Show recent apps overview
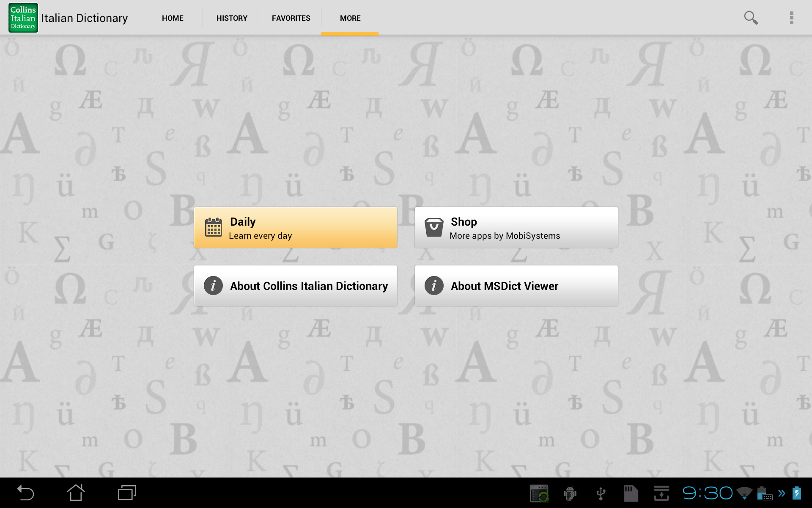The width and height of the screenshot is (812, 508). (x=127, y=493)
